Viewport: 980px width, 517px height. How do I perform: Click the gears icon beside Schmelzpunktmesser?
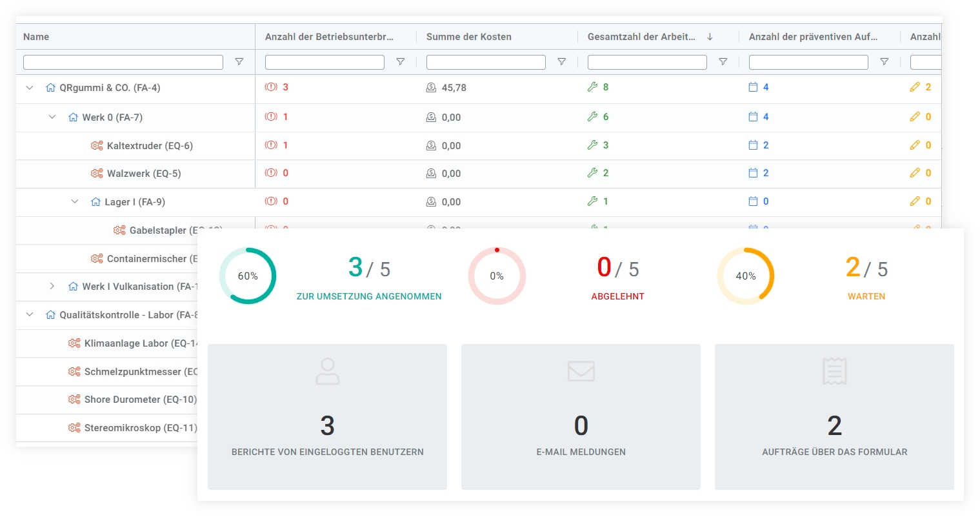(x=74, y=372)
